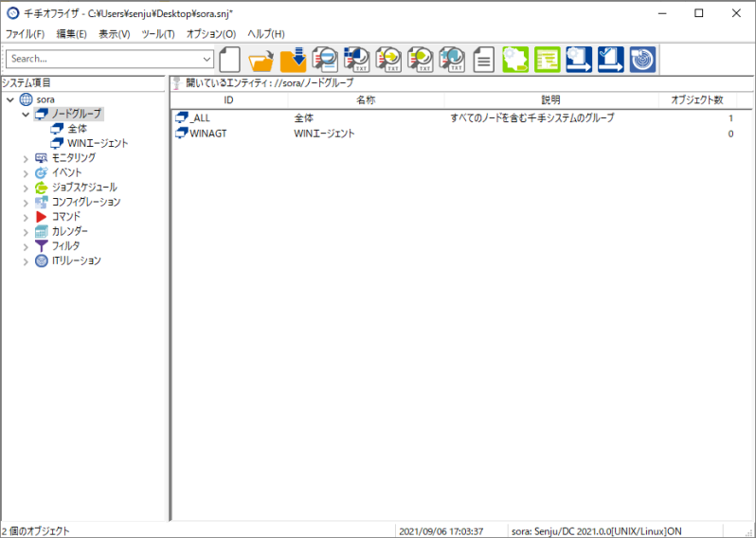Sort by the 説明 column header

pos(551,99)
